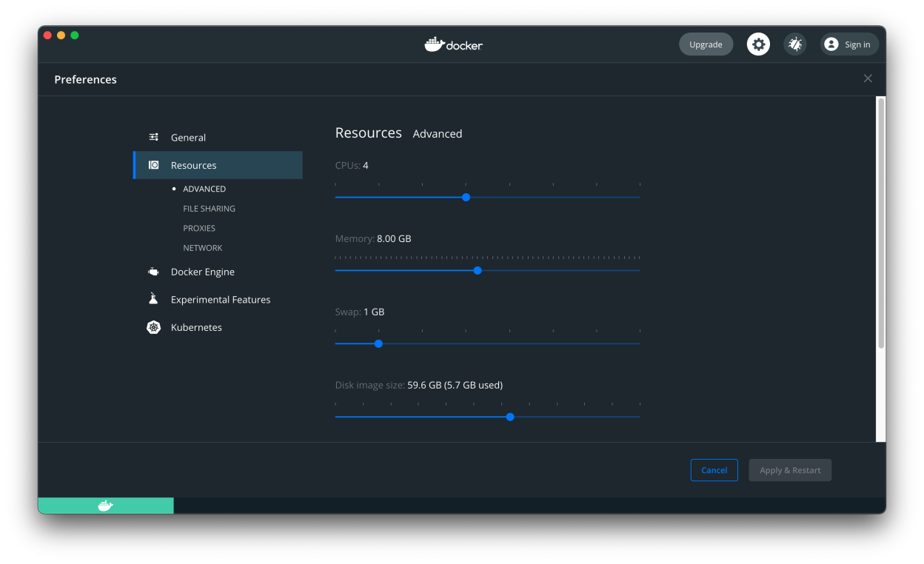Click the 'Advanced' subheading text

pos(438,134)
